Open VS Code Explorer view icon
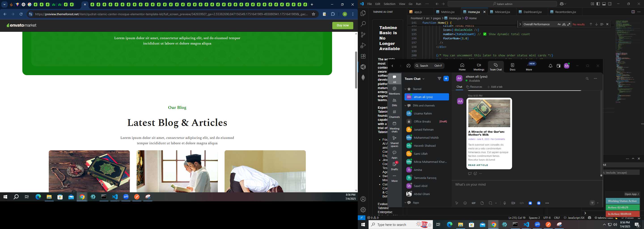 363,13
